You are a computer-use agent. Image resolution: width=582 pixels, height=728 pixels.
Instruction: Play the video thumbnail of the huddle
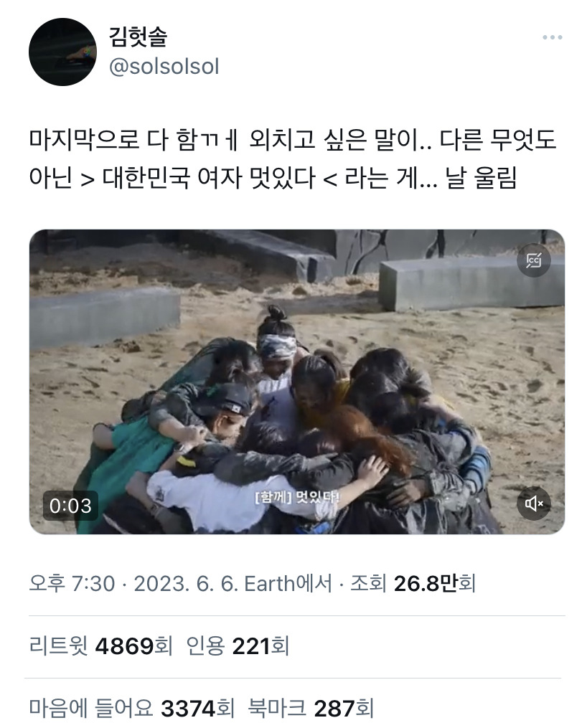(x=297, y=382)
